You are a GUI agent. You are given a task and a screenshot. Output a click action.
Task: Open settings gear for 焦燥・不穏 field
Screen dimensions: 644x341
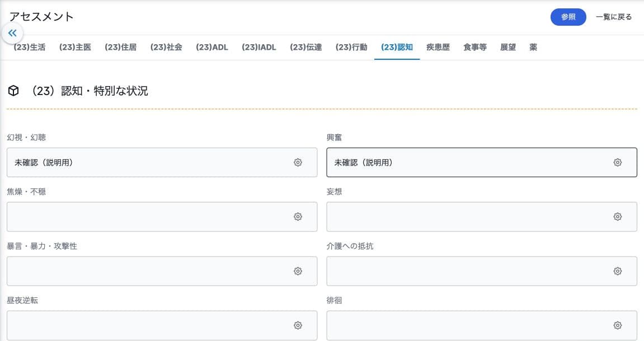(x=298, y=217)
